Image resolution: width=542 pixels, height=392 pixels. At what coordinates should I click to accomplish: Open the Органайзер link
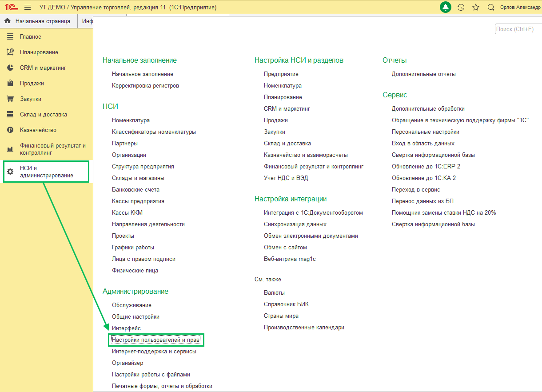click(x=128, y=363)
